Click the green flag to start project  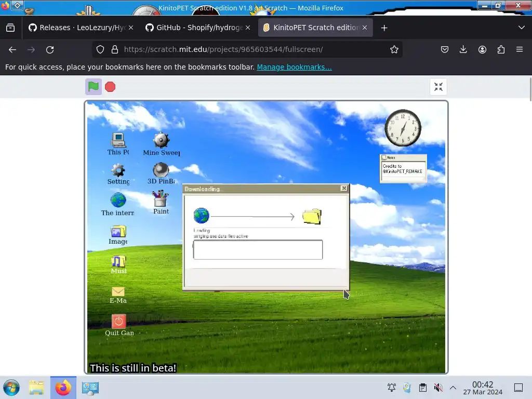coord(94,87)
